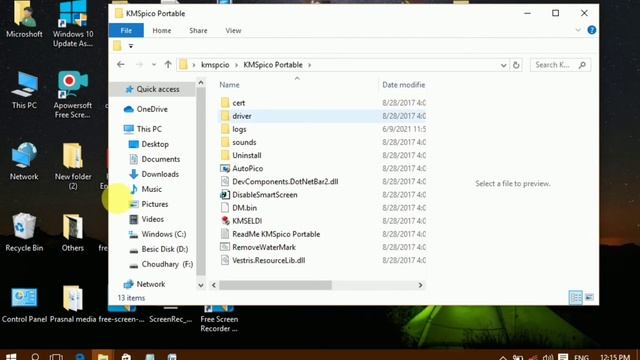Switch to large icons view layout
The image size is (640, 360).
tap(589, 298)
